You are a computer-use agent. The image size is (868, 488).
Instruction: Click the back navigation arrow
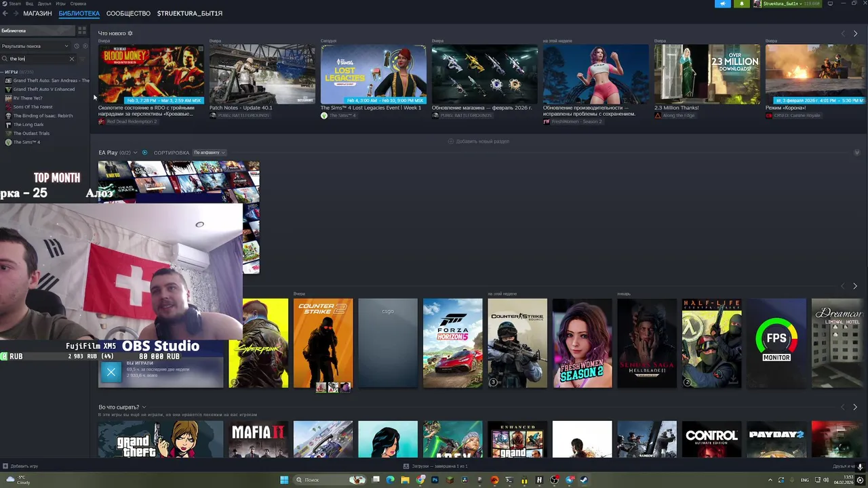5,14
